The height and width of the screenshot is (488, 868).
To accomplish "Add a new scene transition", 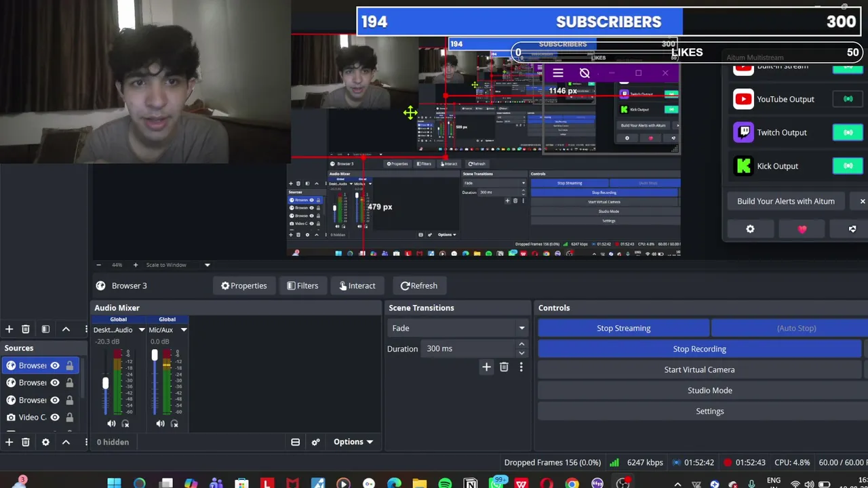I will pyautogui.click(x=486, y=367).
